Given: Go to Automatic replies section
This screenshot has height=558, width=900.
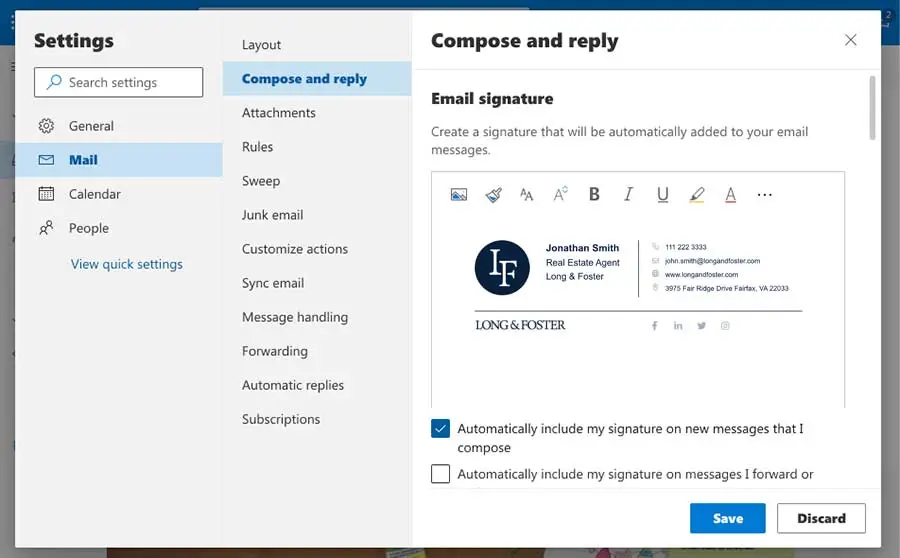Looking at the screenshot, I should click(292, 385).
